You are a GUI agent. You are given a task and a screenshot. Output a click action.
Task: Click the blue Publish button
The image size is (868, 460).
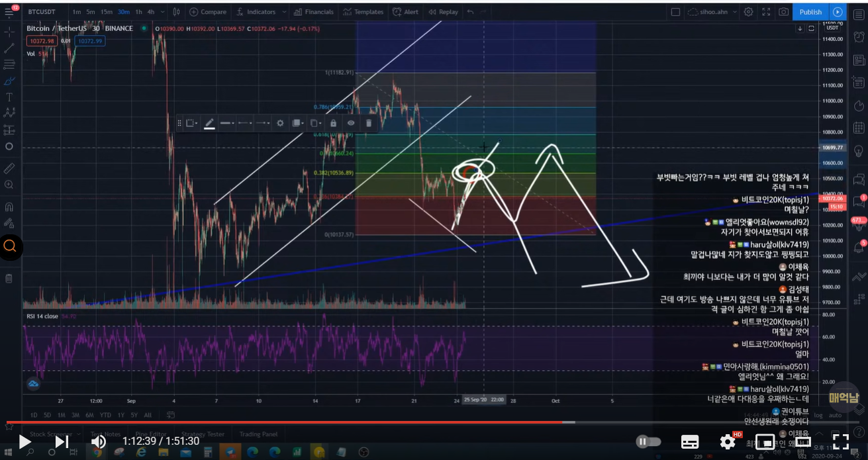[x=810, y=12]
